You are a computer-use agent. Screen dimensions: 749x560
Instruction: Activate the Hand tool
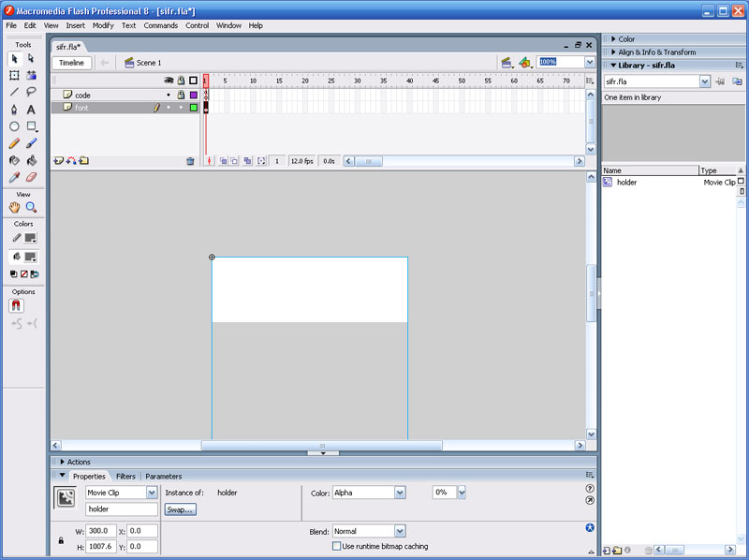click(x=14, y=207)
